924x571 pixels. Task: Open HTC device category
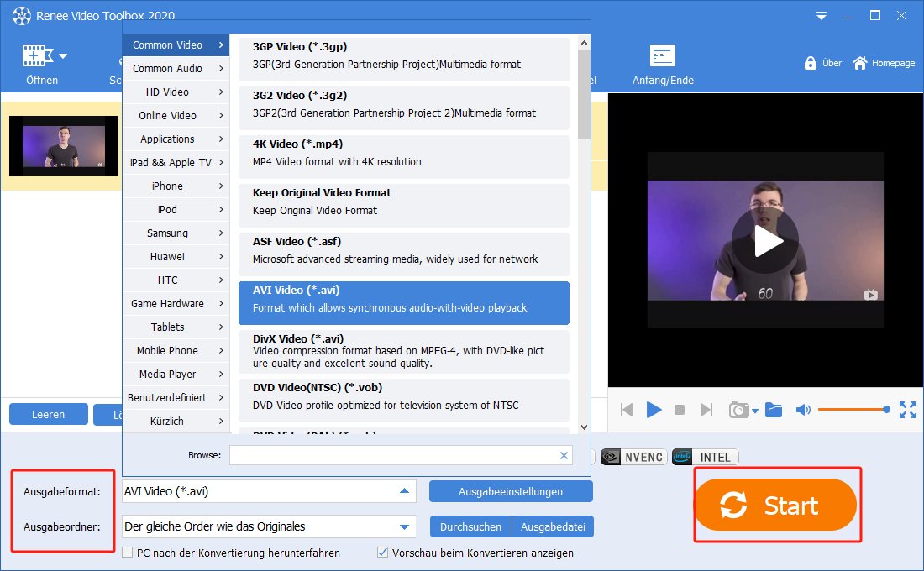(176, 280)
